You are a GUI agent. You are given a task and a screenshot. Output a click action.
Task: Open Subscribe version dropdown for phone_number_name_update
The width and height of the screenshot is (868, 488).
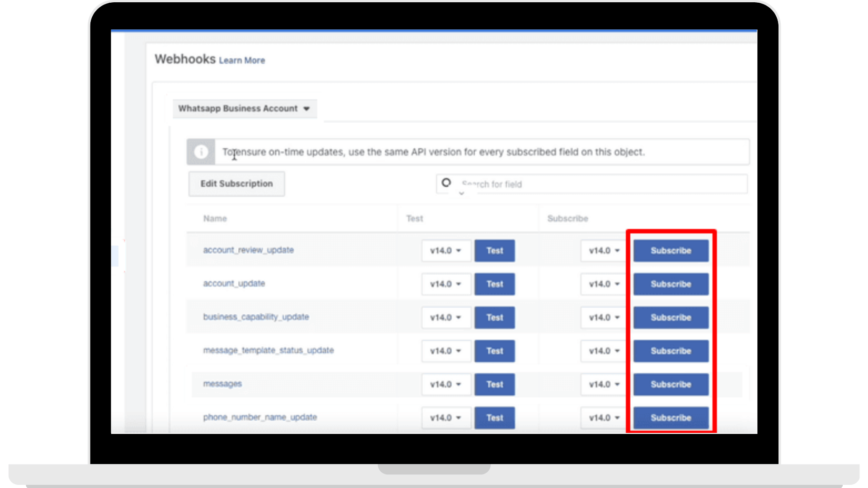point(603,418)
